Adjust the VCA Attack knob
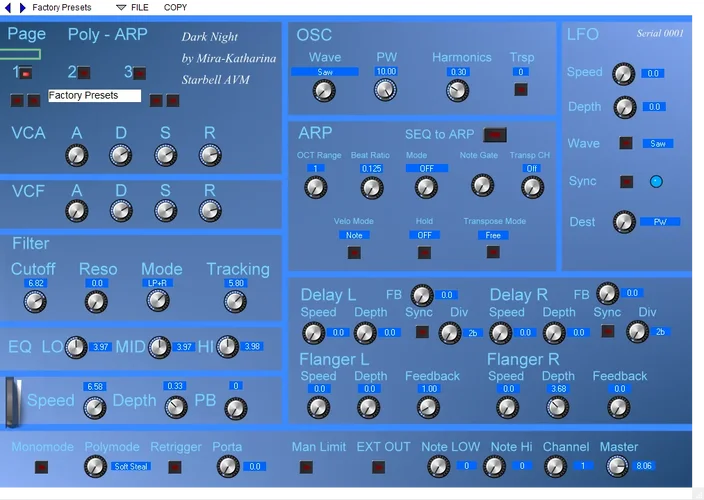Image resolution: width=704 pixels, height=500 pixels. pyautogui.click(x=77, y=155)
